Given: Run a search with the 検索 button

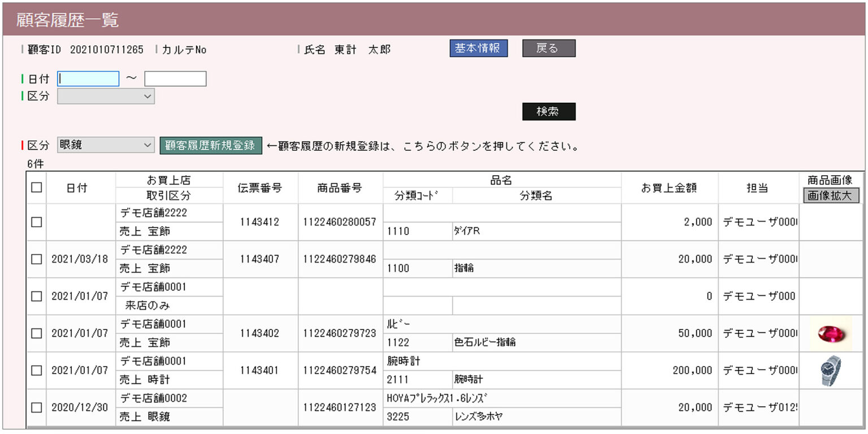Looking at the screenshot, I should pos(548,111).
